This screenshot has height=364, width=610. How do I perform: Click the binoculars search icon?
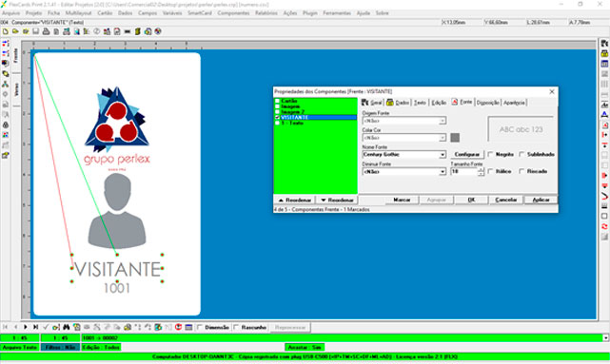click(x=66, y=327)
